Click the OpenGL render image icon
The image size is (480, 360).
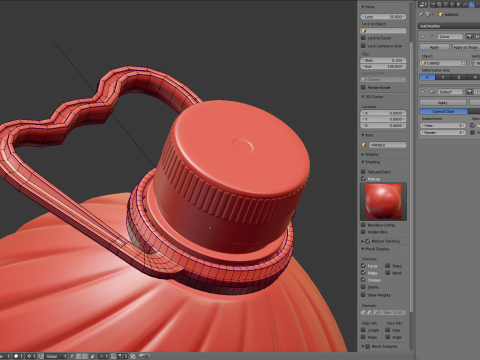tap(141, 356)
